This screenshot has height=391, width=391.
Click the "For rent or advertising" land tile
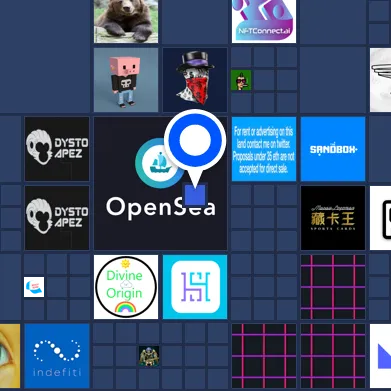pyautogui.click(x=264, y=149)
